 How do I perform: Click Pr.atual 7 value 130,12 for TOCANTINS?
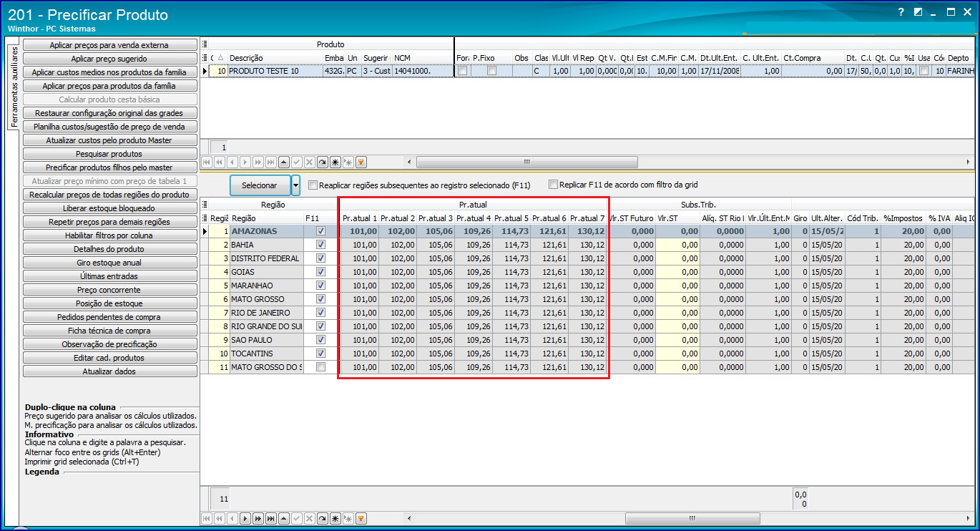(x=587, y=354)
